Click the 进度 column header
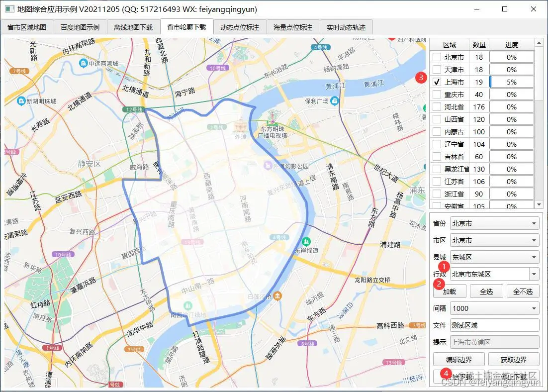 click(x=512, y=45)
